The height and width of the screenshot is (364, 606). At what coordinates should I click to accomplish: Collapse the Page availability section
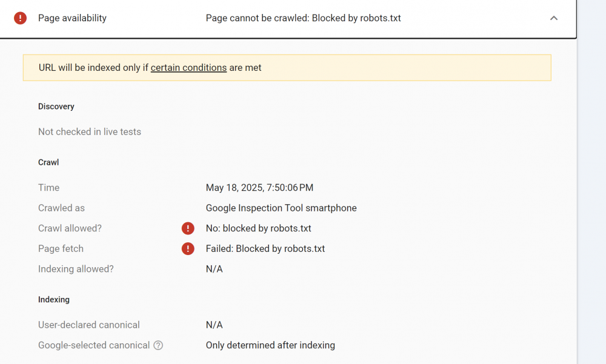553,18
